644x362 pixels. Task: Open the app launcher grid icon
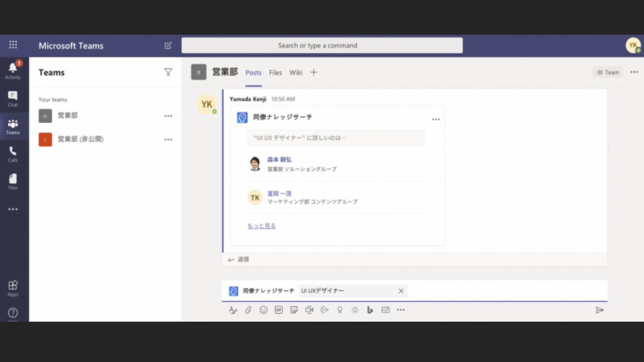click(x=13, y=45)
